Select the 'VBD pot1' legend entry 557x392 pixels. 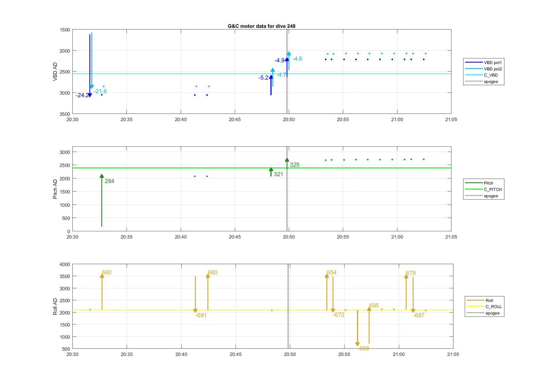(x=483, y=62)
